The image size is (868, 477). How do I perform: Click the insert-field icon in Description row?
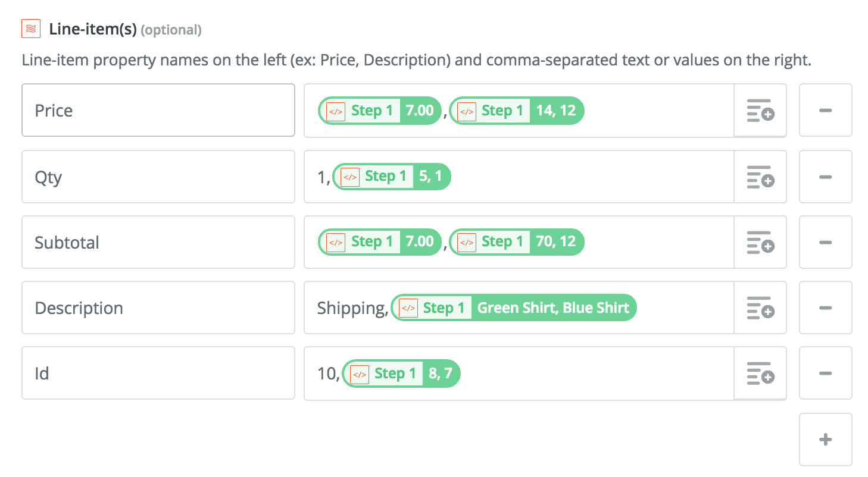tap(760, 308)
